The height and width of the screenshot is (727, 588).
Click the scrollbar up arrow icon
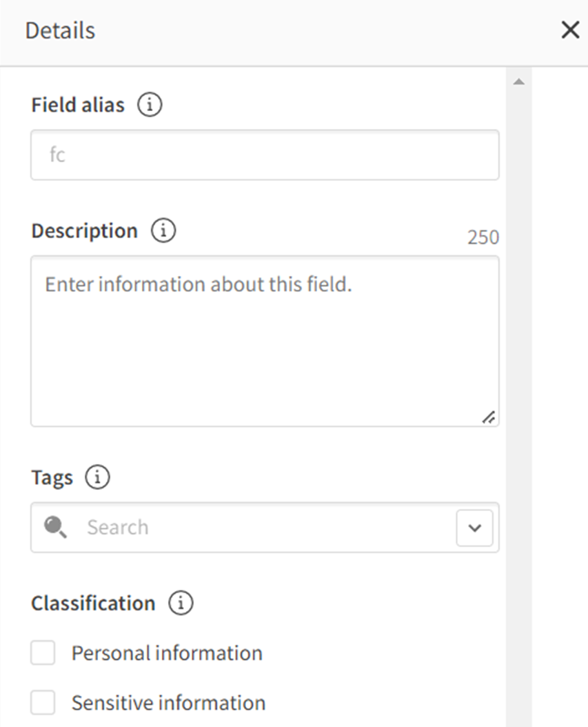click(x=519, y=81)
